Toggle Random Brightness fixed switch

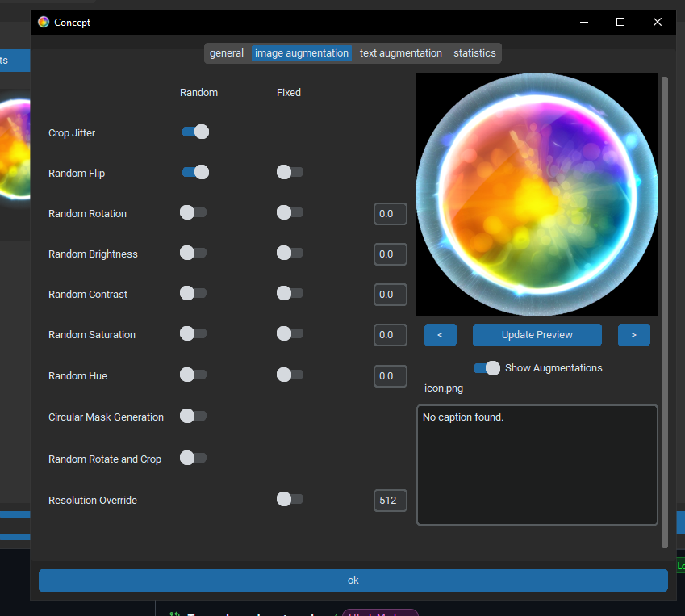290,254
